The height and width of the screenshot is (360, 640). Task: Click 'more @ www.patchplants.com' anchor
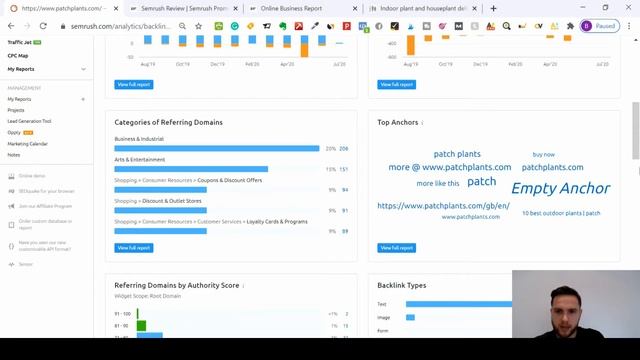[x=450, y=167]
